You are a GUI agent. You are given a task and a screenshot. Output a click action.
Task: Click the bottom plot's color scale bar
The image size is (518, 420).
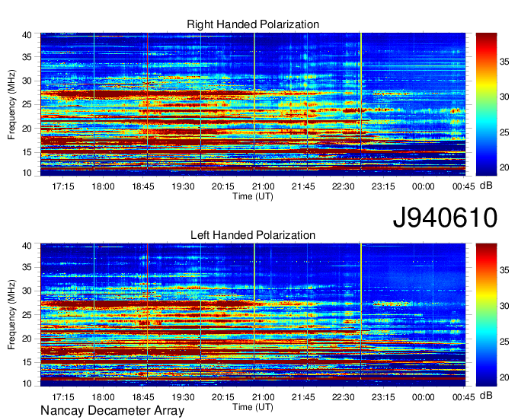486,315
